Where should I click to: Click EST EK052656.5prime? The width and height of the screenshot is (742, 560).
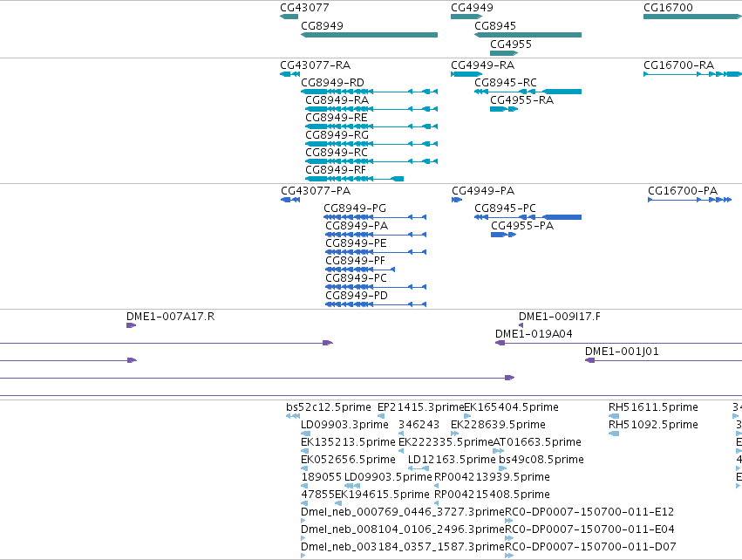[x=305, y=468]
